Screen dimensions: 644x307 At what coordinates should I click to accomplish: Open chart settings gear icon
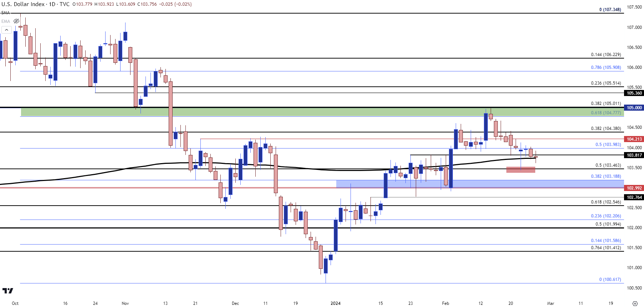(635, 303)
